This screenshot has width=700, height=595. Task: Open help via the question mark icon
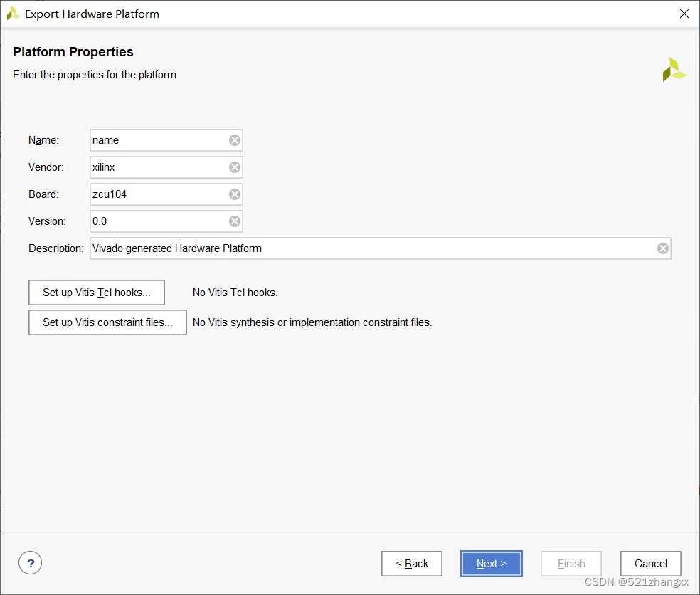coord(30,562)
